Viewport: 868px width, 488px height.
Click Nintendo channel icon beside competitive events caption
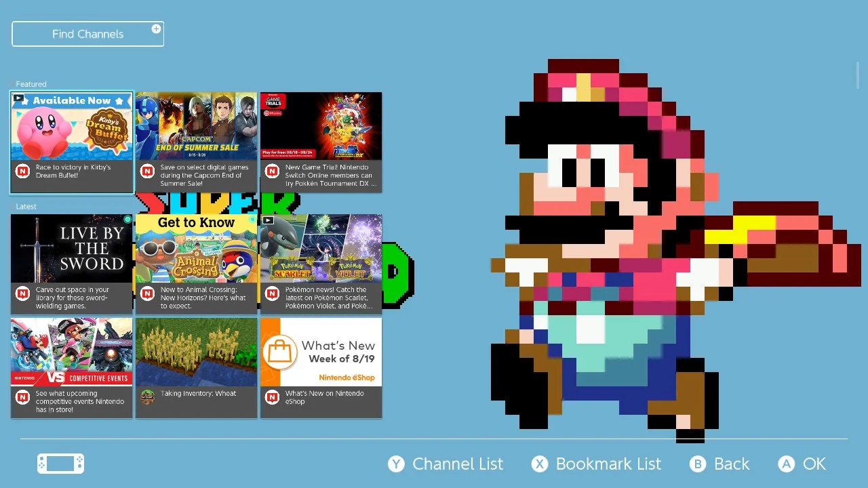pos(22,397)
